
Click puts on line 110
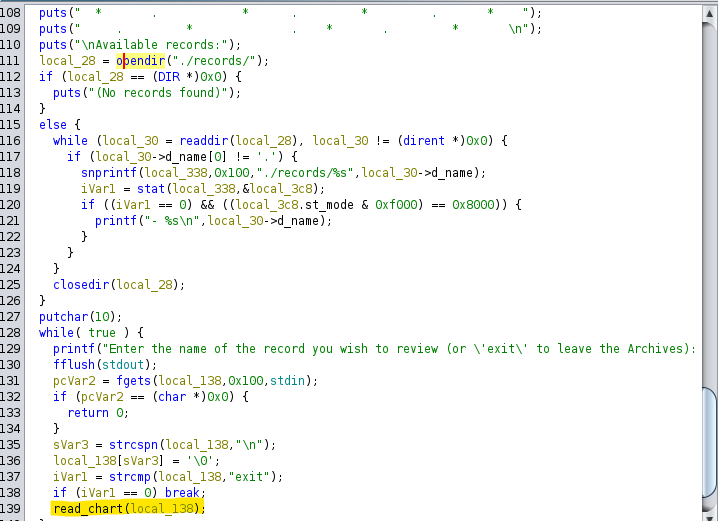[x=53, y=44]
